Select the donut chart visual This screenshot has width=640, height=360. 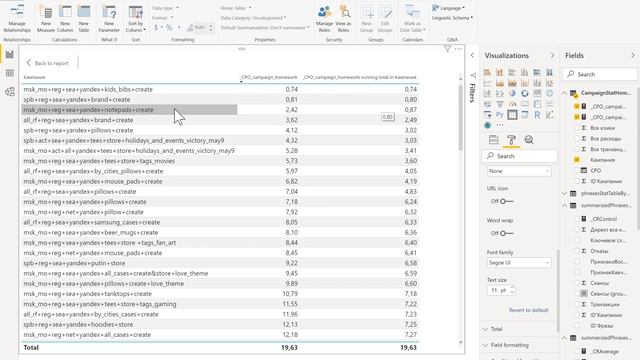(x=525, y=93)
